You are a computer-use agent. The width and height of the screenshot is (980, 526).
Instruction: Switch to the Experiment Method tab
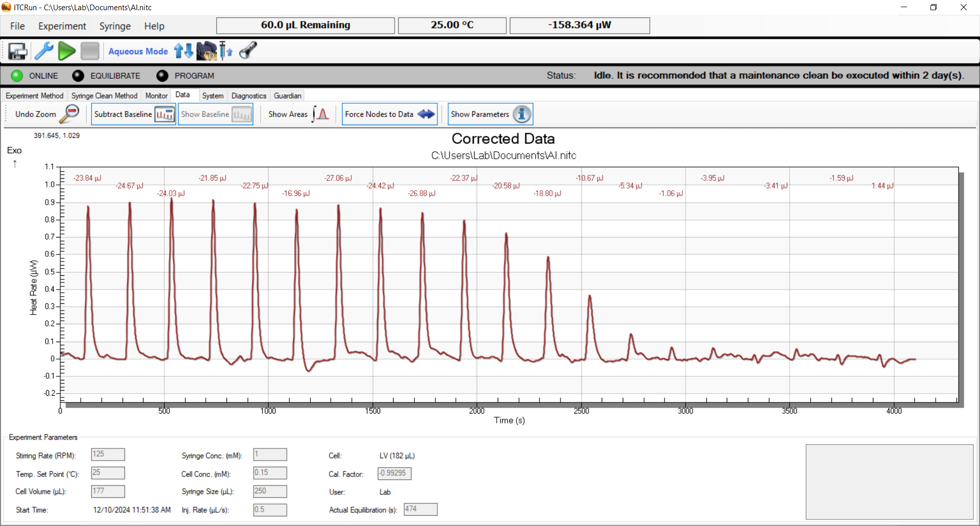click(35, 95)
